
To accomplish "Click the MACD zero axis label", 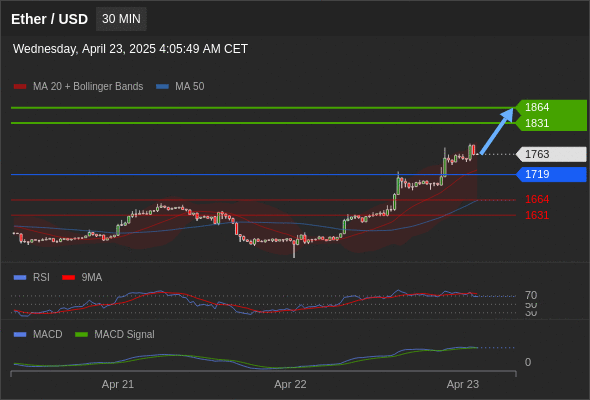I will pos(528,362).
